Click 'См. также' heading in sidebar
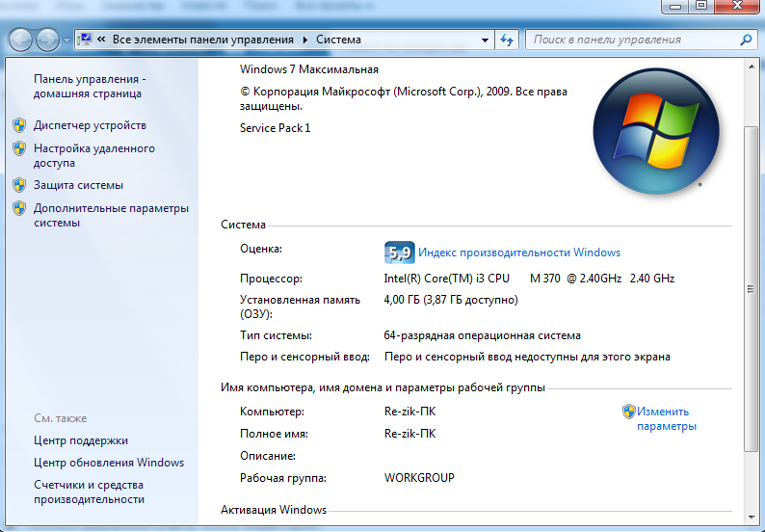This screenshot has width=765, height=532. (x=60, y=418)
